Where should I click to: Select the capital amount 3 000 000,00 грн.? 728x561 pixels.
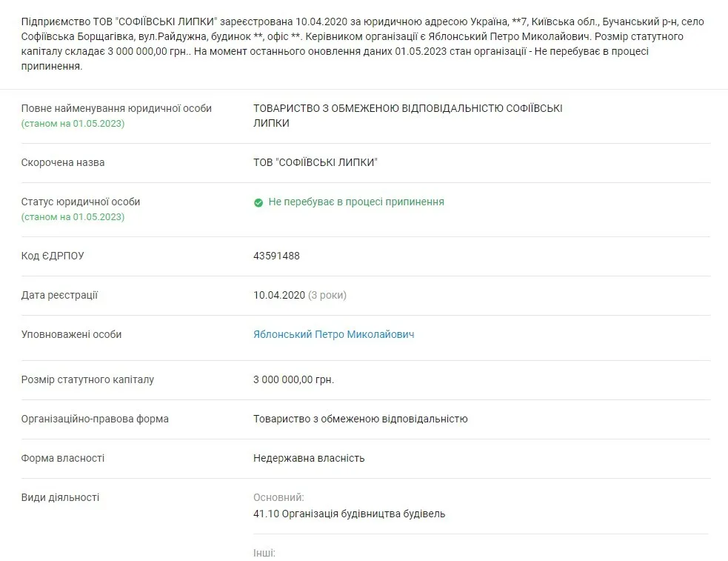click(x=293, y=380)
